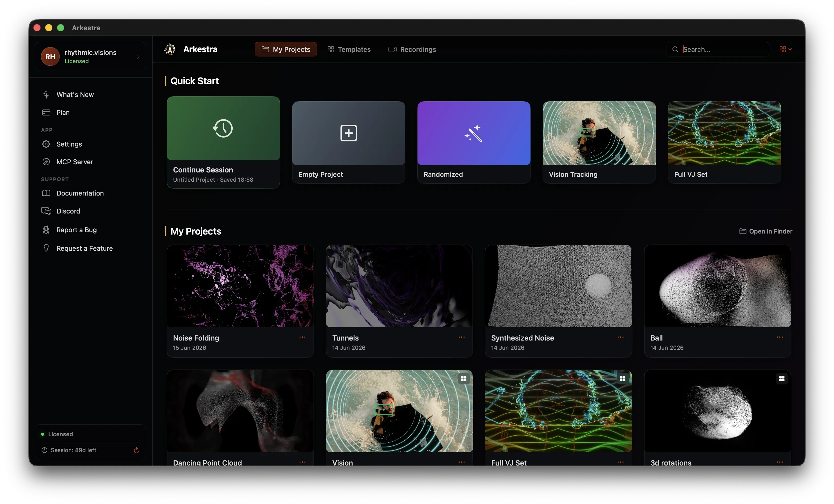Click the session clock icon
The image size is (834, 504).
coord(44,450)
